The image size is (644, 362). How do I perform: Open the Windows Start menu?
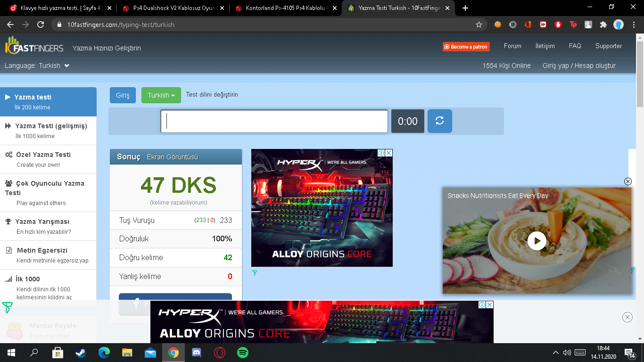point(11,353)
